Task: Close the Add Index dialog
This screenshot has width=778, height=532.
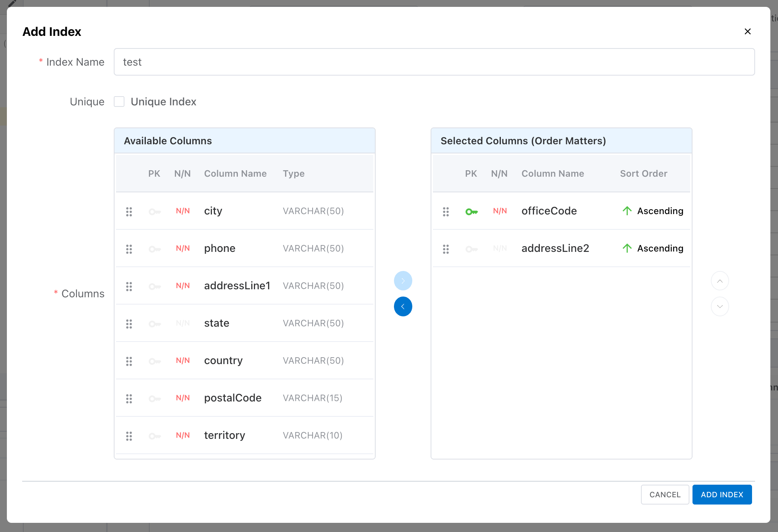Action: click(x=747, y=31)
